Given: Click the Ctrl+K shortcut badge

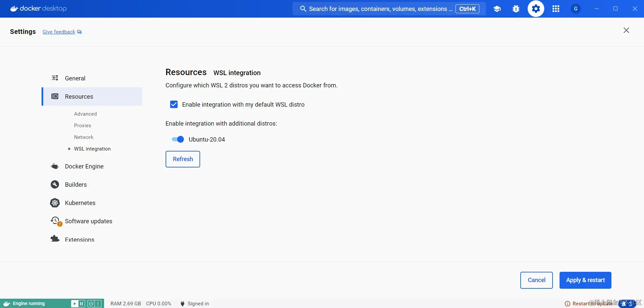Looking at the screenshot, I should click(x=467, y=9).
